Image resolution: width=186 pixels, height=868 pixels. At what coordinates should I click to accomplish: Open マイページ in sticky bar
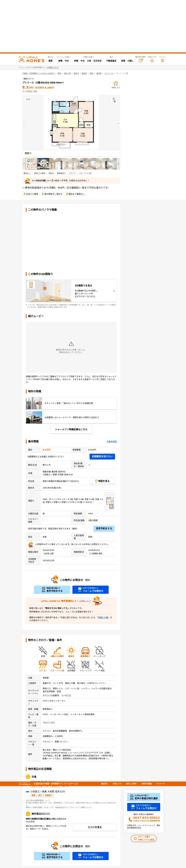pos(160,784)
